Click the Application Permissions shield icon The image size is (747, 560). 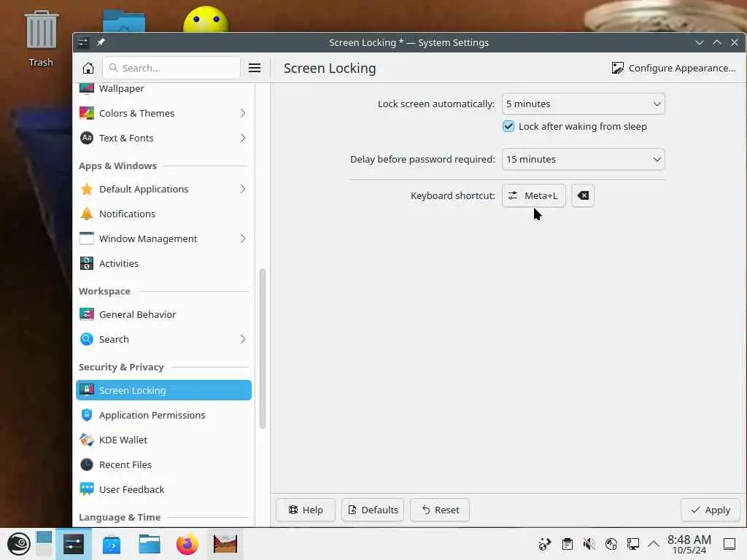[x=87, y=415]
